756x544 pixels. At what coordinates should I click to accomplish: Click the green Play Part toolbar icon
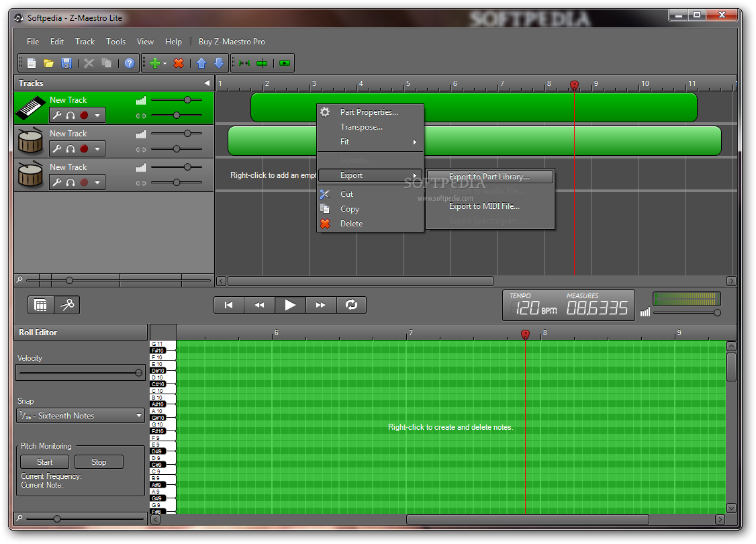pyautogui.click(x=285, y=63)
